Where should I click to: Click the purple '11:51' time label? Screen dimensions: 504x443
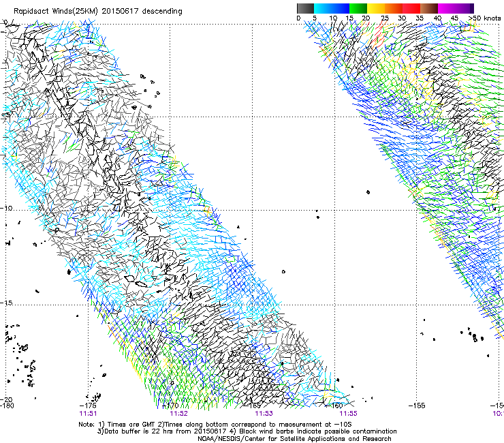(88, 414)
